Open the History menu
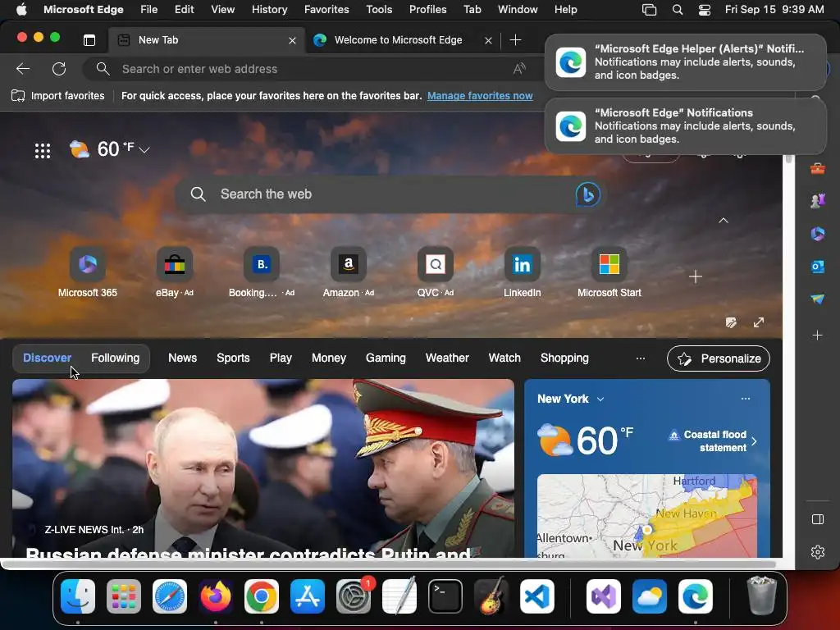Viewport: 840px width, 630px height. point(269,10)
